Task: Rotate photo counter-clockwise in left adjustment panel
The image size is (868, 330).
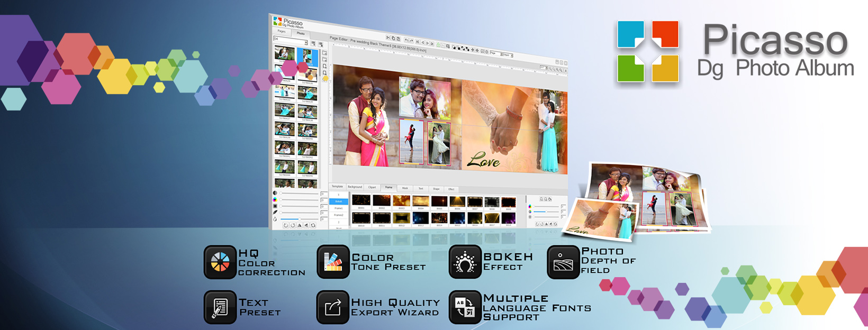Action: [286, 225]
